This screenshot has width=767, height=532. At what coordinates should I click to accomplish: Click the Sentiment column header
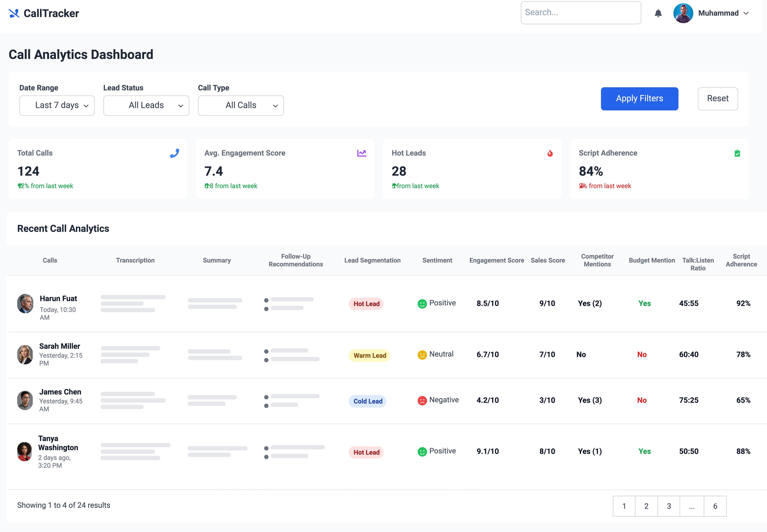click(437, 260)
